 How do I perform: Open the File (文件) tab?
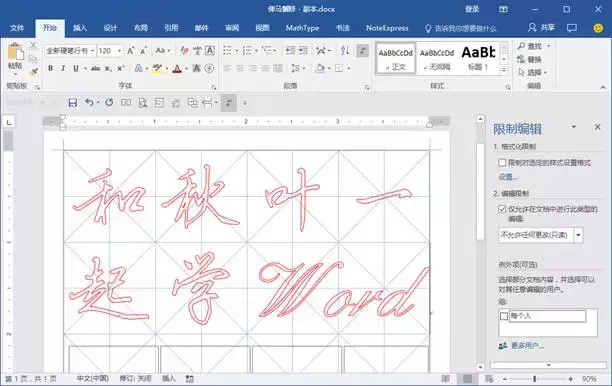click(x=17, y=28)
